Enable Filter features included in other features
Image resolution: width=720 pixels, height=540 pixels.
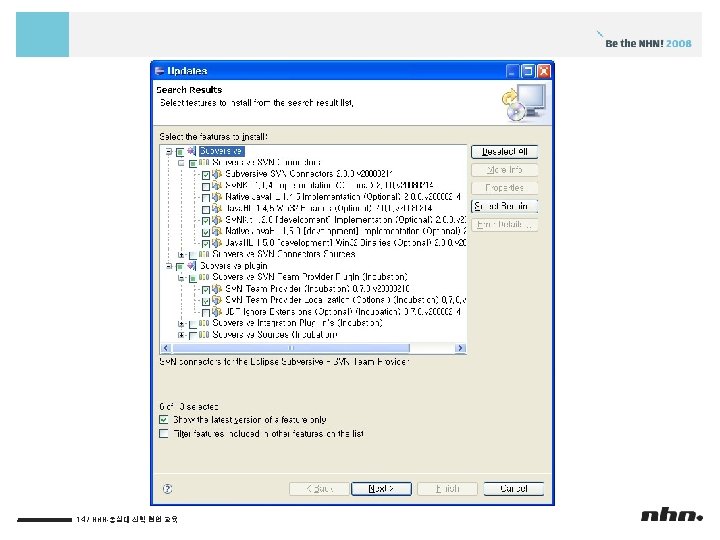tap(163, 433)
